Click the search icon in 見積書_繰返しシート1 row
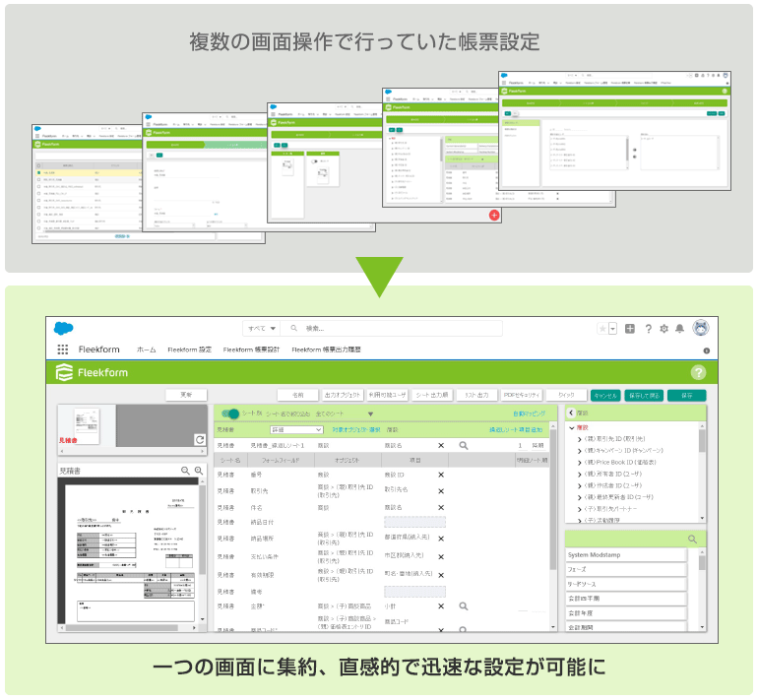This screenshot has width=758, height=700. pyautogui.click(x=463, y=445)
